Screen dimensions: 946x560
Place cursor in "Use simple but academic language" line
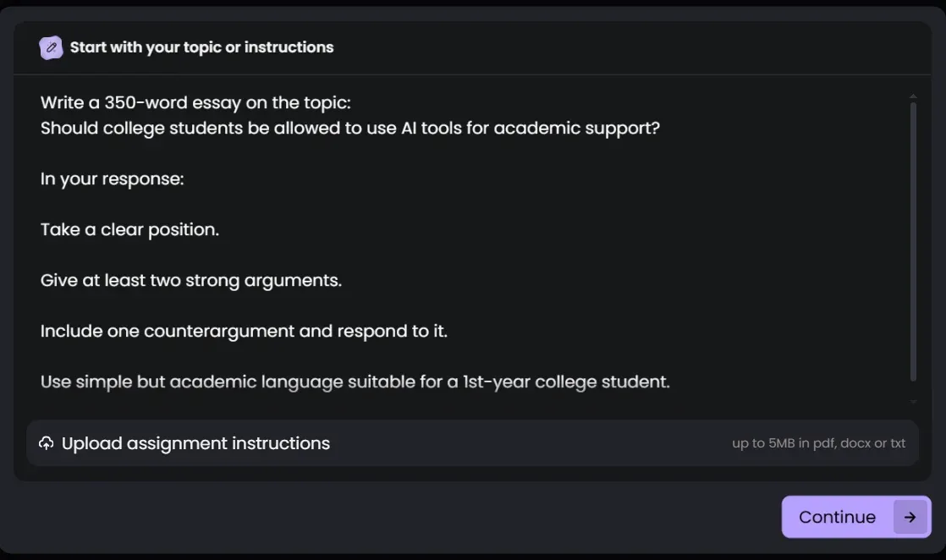355,382
